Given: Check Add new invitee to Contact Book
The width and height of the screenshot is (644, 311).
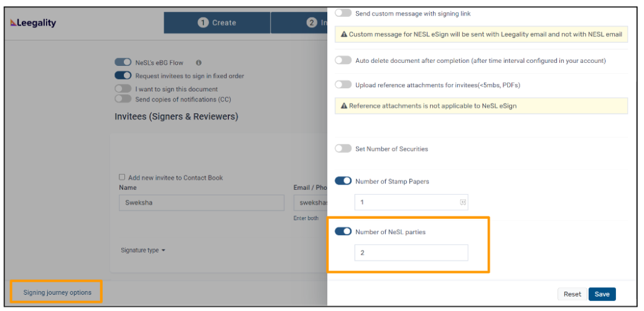Looking at the screenshot, I should click(x=122, y=177).
